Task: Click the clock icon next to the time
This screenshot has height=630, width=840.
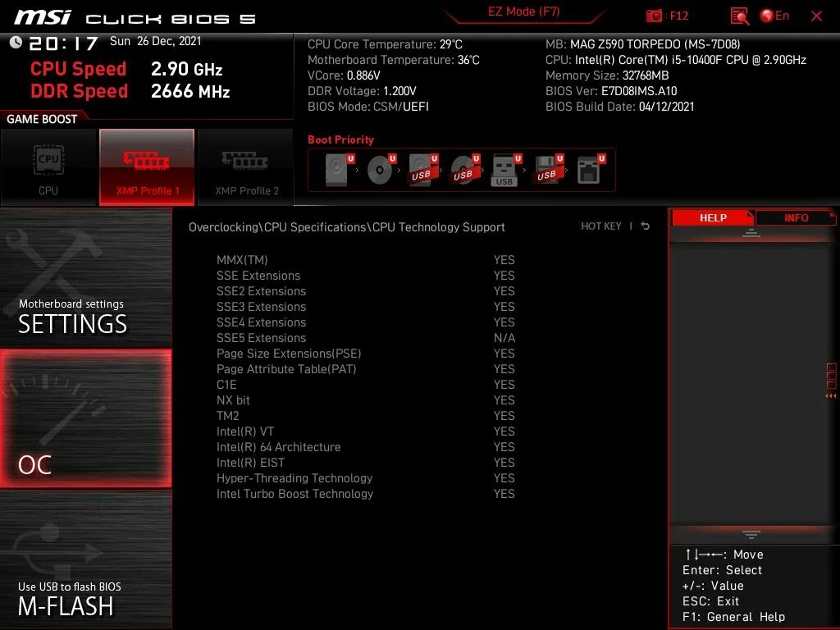Action: coord(16,42)
